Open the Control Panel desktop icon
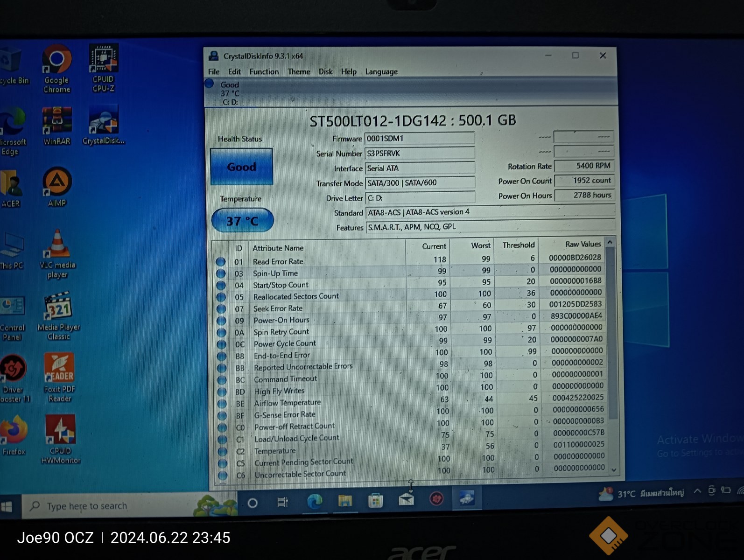Image resolution: width=744 pixels, height=560 pixels. tap(12, 318)
